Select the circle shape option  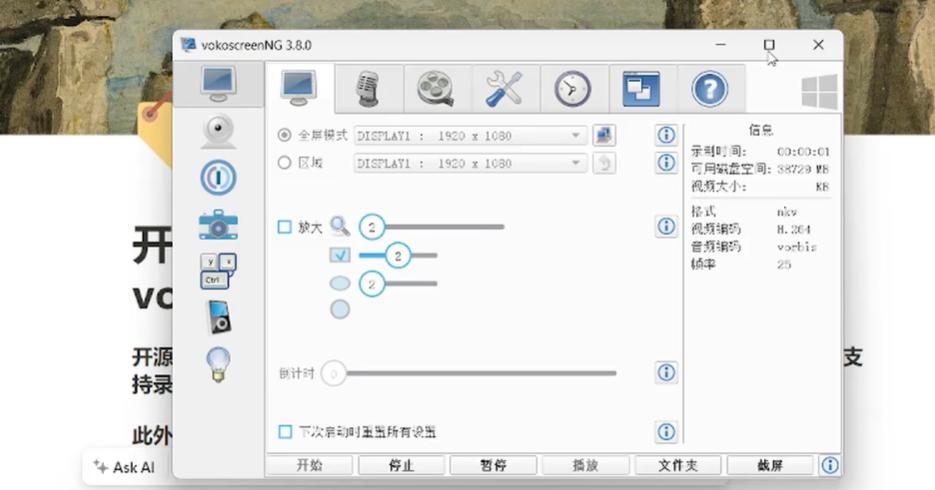pos(340,309)
